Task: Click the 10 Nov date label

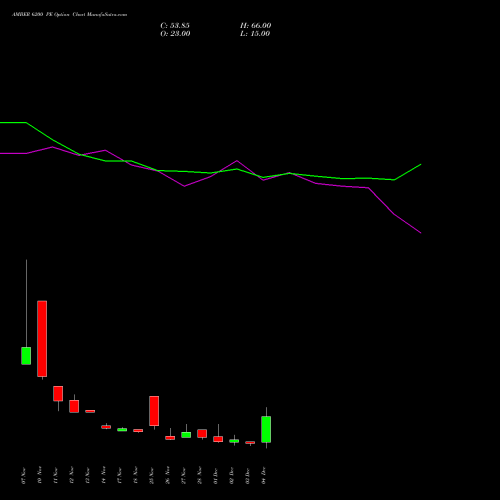Action: pos(40,476)
